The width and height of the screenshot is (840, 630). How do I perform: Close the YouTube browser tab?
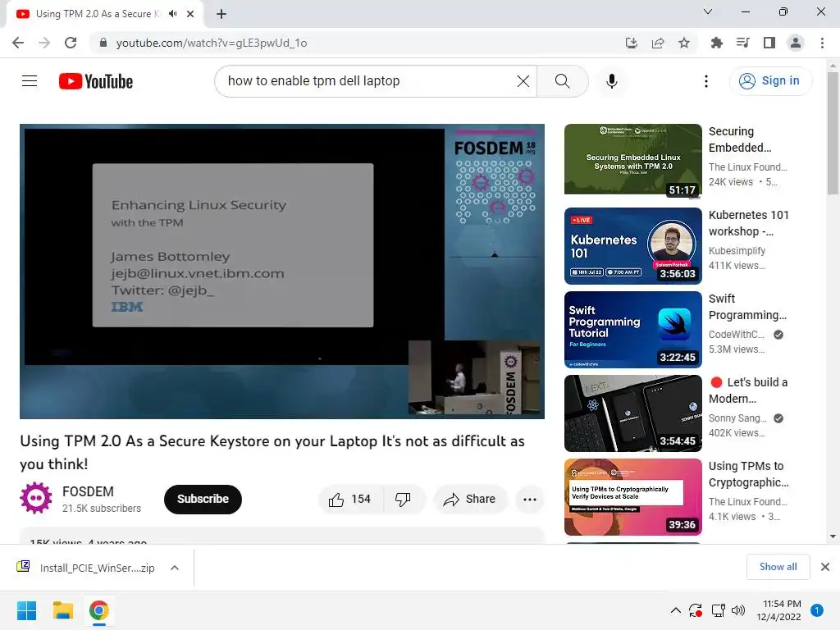190,14
